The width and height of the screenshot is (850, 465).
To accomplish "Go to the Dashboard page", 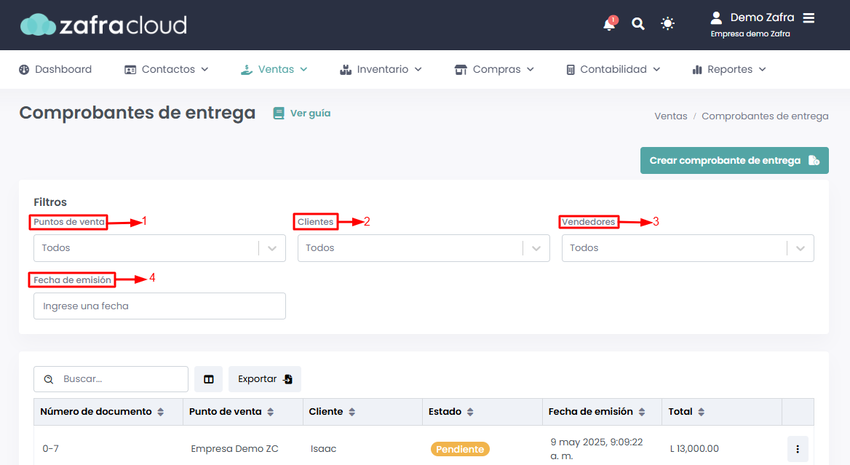I will point(55,69).
